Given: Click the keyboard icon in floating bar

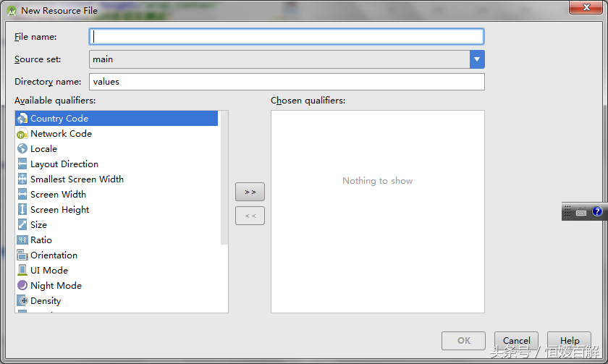Looking at the screenshot, I should point(580,212).
